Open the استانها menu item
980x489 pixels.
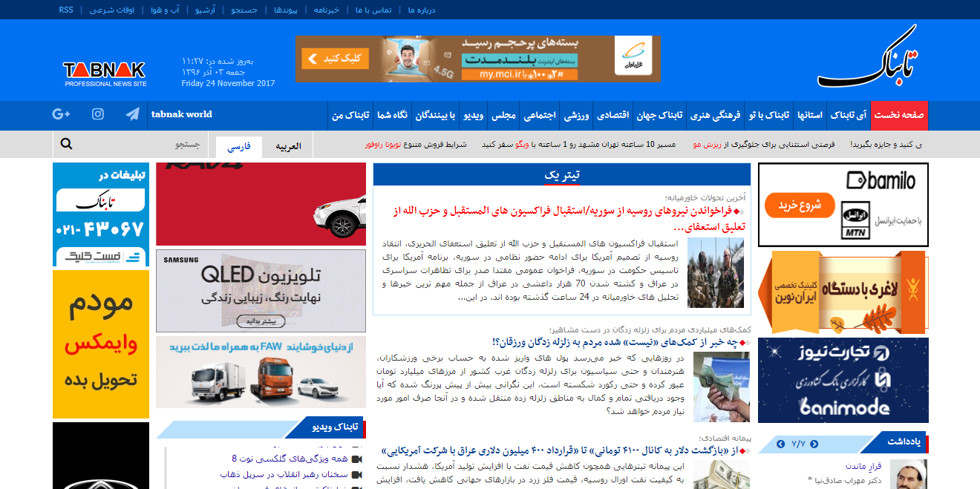point(809,115)
